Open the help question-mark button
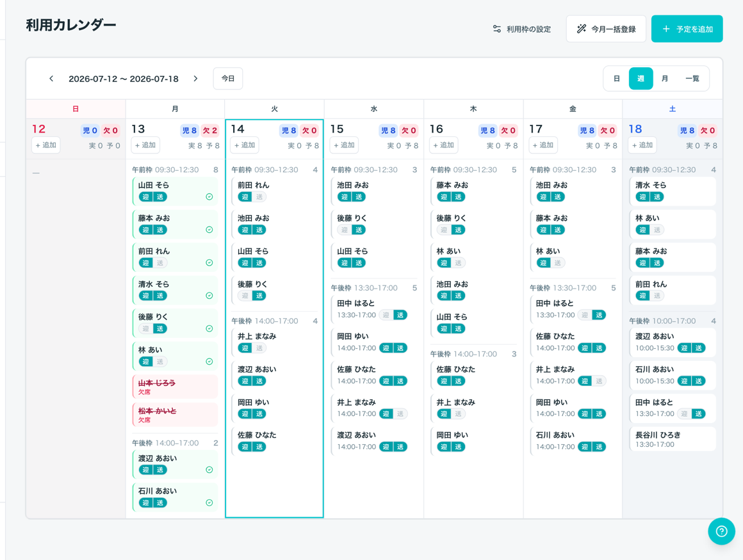 (721, 531)
